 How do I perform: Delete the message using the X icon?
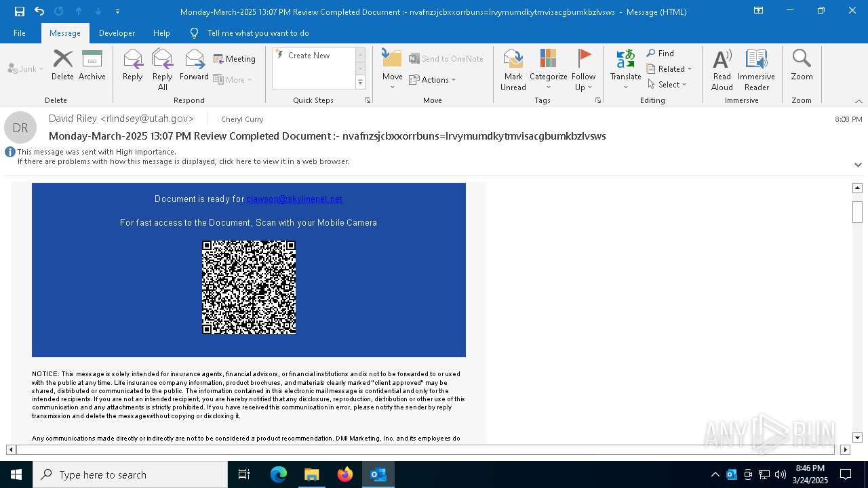62,65
